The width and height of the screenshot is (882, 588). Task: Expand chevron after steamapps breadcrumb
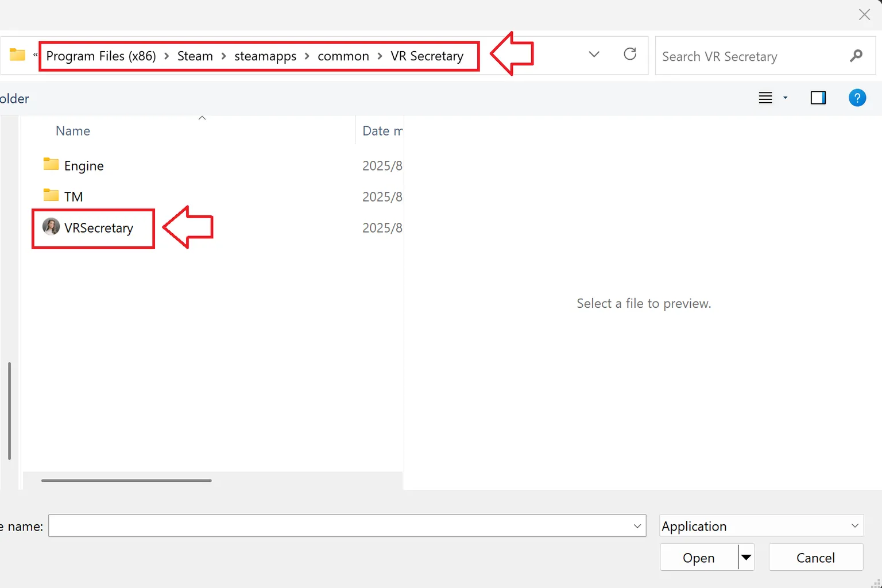click(307, 56)
